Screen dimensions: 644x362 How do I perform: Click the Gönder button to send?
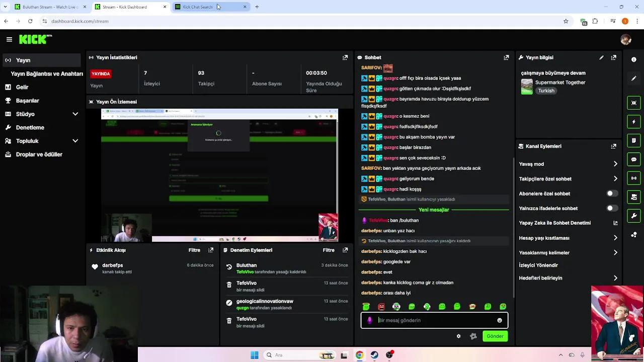495,336
